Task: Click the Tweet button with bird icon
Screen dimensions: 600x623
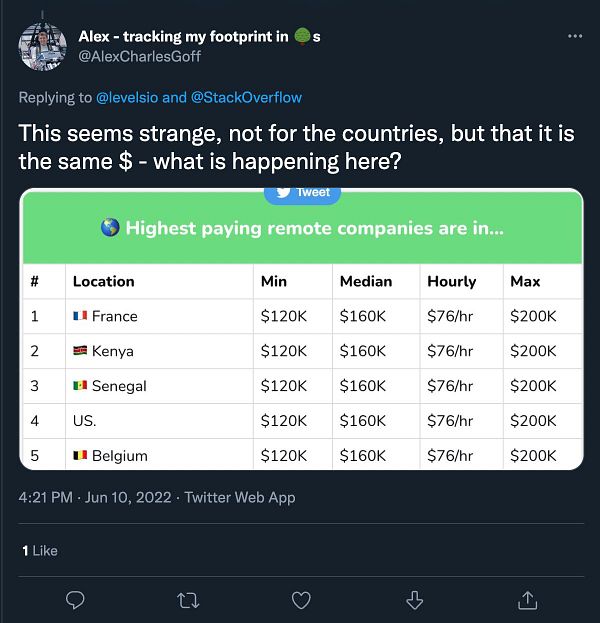Action: pyautogui.click(x=302, y=193)
